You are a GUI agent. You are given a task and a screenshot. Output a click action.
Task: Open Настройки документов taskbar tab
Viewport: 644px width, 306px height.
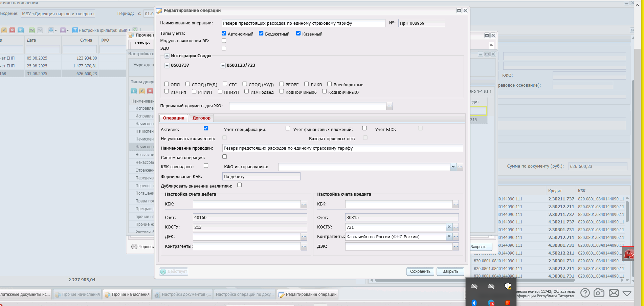(183, 294)
